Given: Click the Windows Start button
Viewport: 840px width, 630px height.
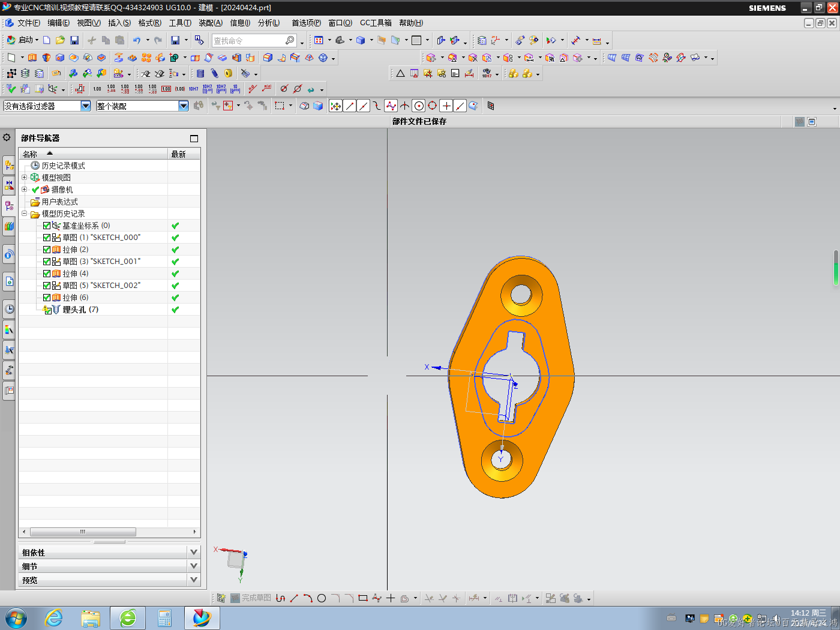Looking at the screenshot, I should [x=16, y=618].
